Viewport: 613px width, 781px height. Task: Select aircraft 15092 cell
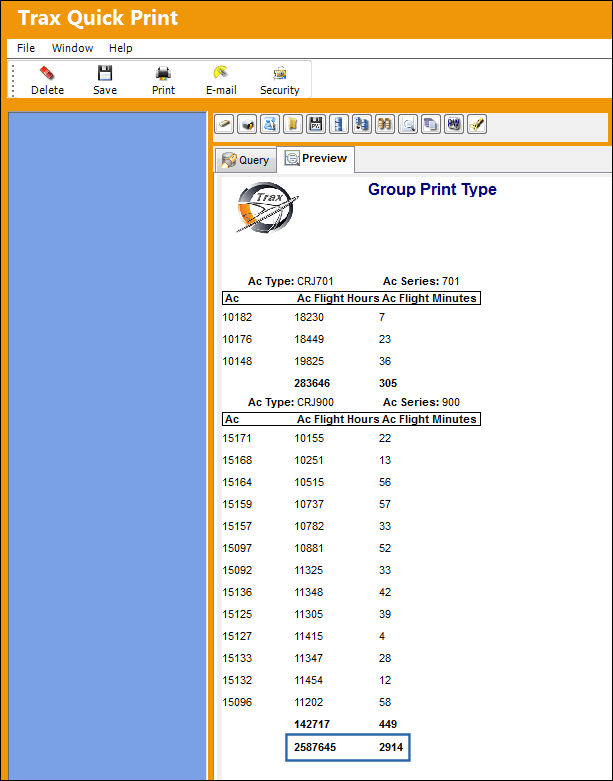coord(237,570)
